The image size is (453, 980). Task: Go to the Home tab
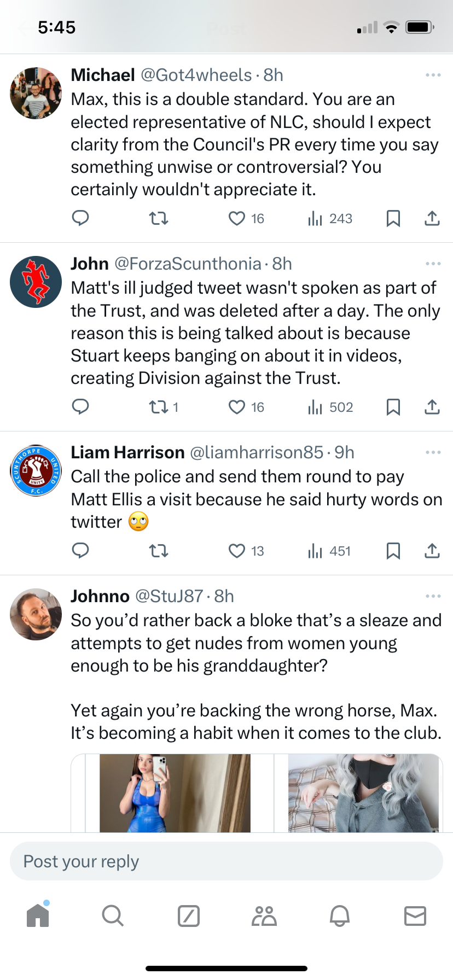click(x=38, y=915)
